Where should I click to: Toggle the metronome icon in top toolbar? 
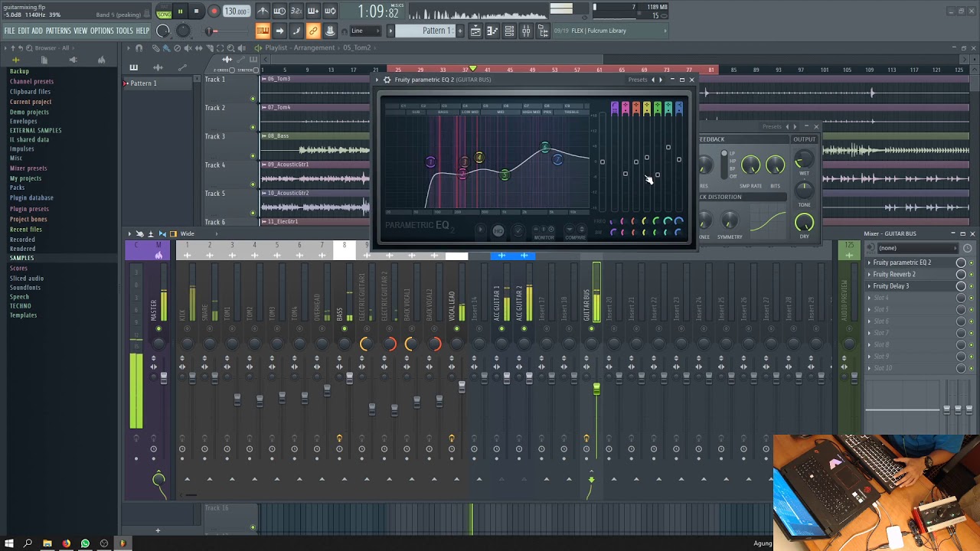coord(263,11)
